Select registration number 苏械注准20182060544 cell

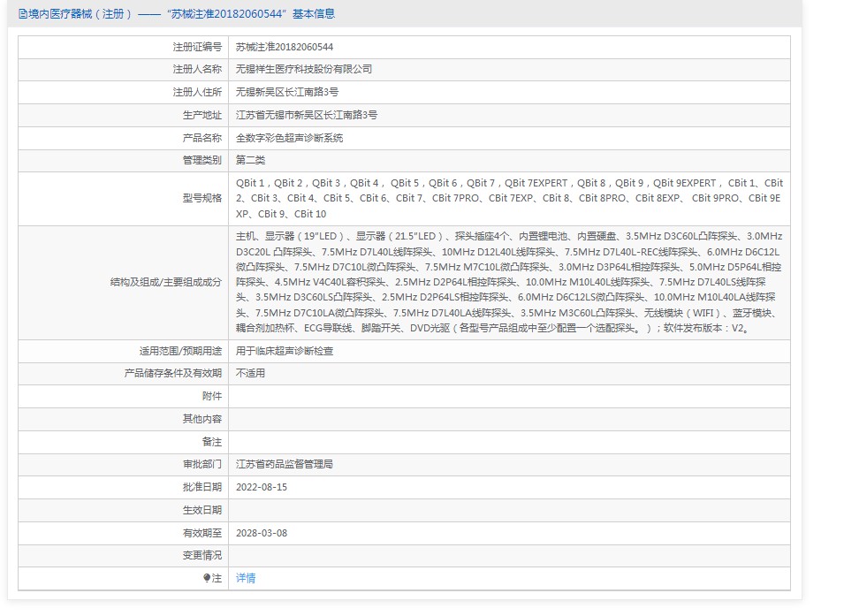(285, 47)
